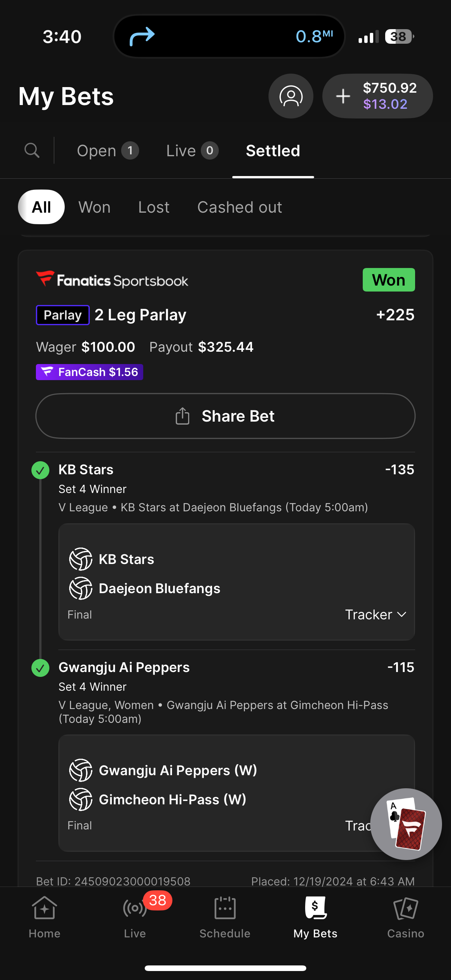Tap the navigation arrow in Dynamic Island
The width and height of the screenshot is (451, 980).
tap(142, 37)
